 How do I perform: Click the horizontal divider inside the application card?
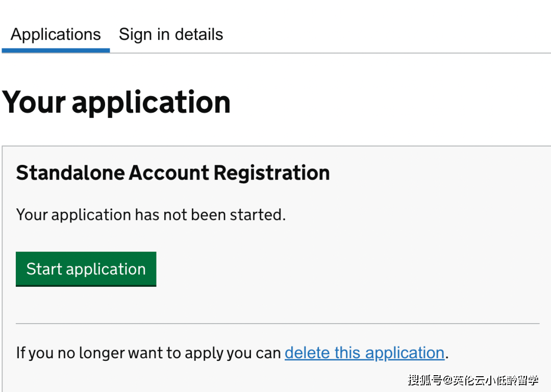278,324
